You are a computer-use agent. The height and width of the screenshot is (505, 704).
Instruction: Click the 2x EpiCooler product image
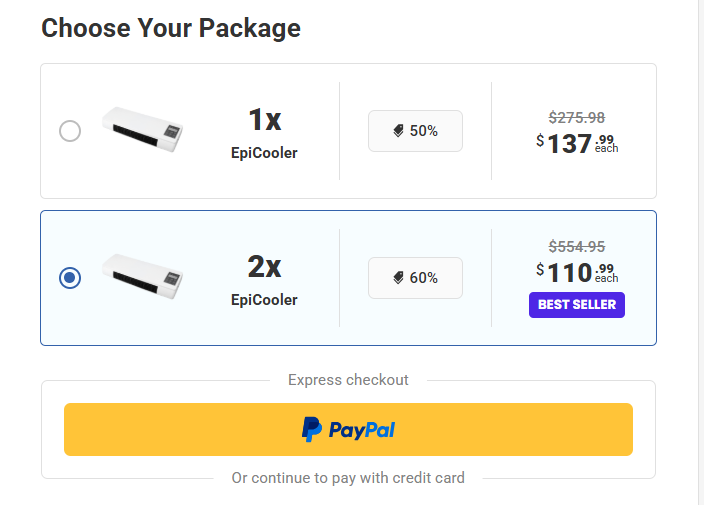(x=144, y=277)
